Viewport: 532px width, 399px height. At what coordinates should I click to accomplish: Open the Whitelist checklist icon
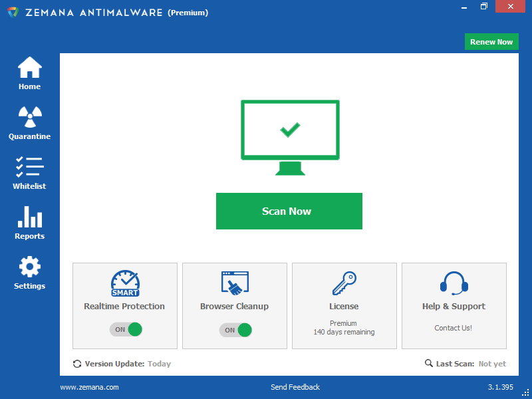tap(29, 167)
